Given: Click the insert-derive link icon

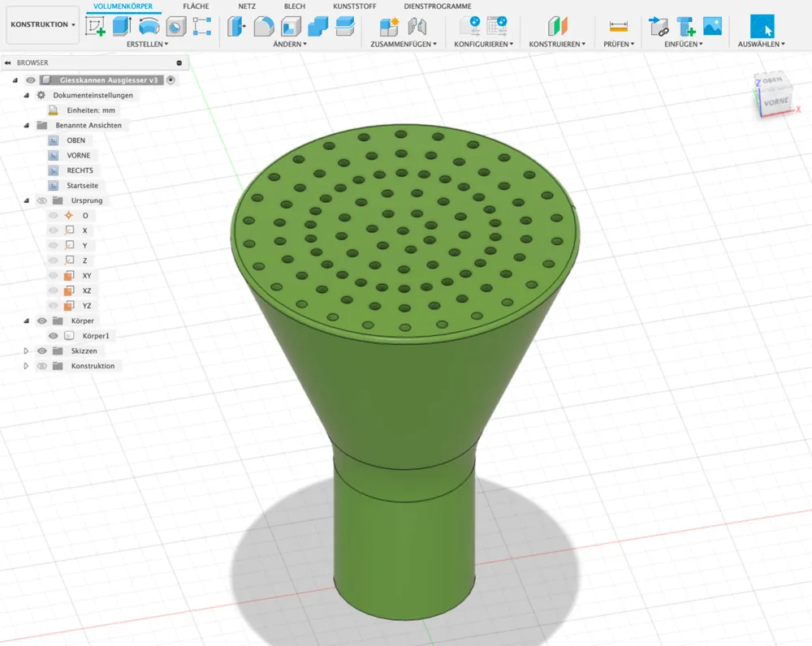Looking at the screenshot, I should pos(659,26).
